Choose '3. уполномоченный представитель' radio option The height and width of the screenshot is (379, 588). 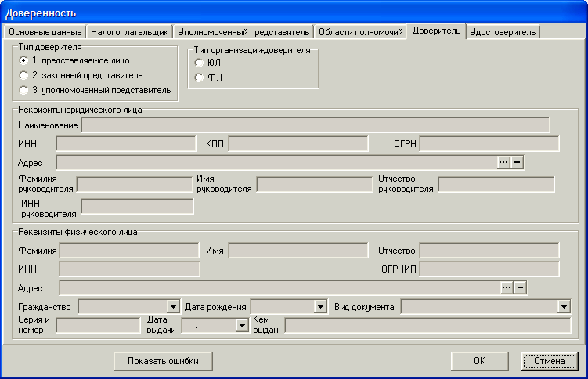pyautogui.click(x=23, y=90)
